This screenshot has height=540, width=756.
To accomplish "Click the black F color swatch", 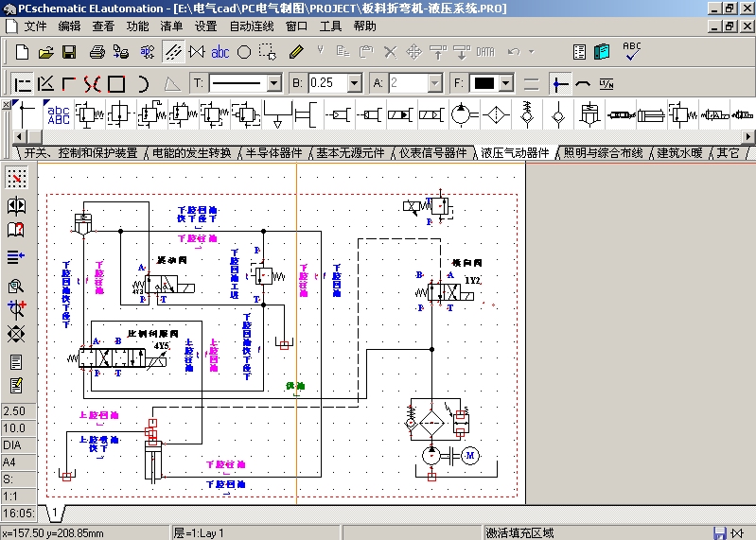I will [x=484, y=83].
